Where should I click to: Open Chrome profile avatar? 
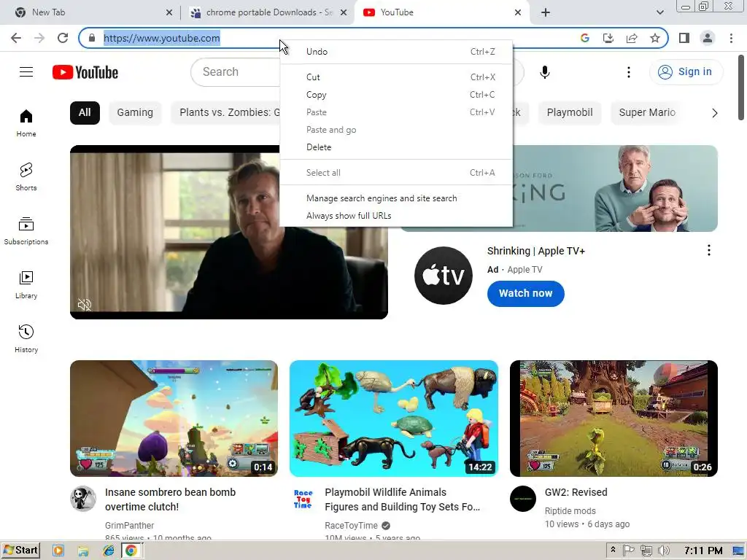(708, 38)
